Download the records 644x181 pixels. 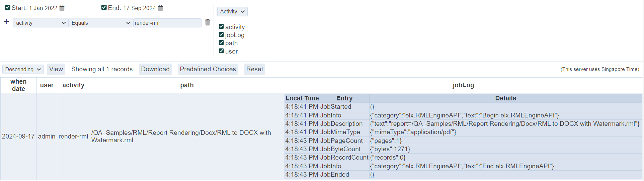(155, 69)
